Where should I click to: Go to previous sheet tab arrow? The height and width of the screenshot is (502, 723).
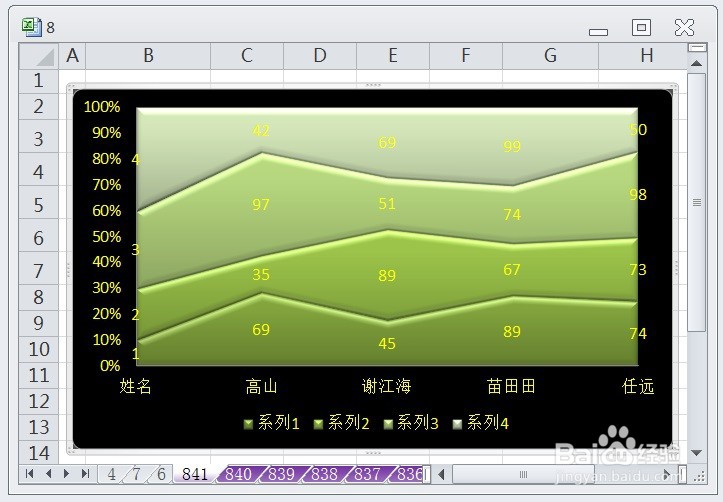48,474
